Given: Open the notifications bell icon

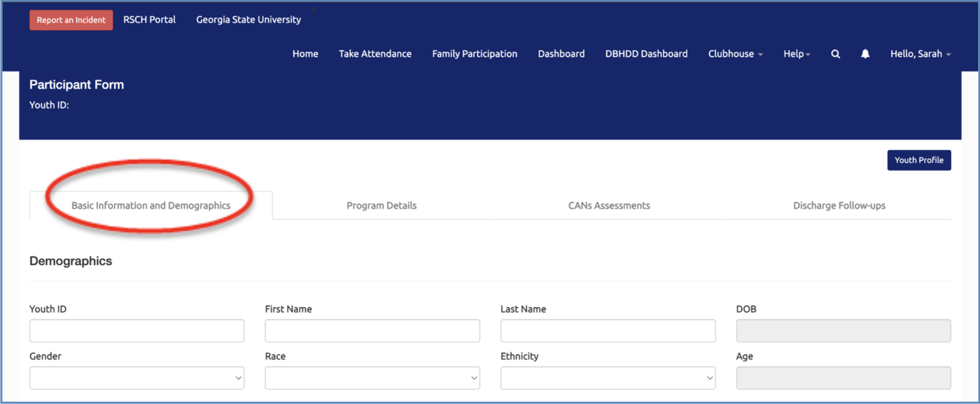Looking at the screenshot, I should [865, 54].
